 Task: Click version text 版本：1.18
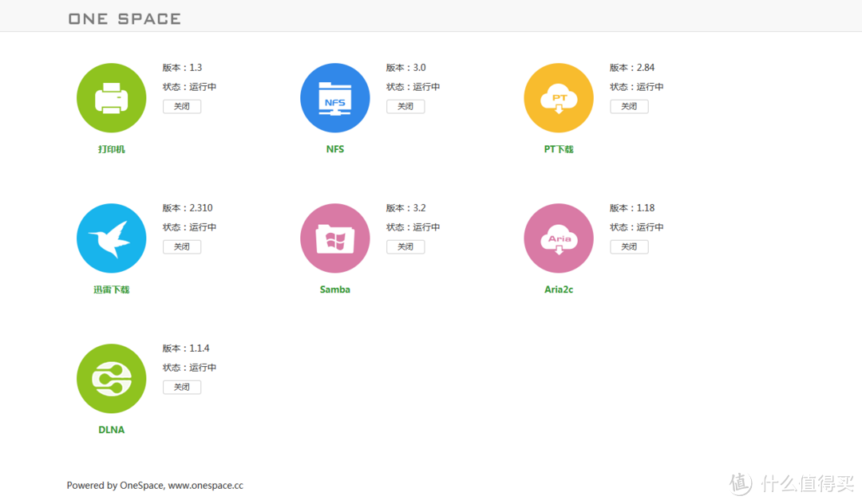[632, 208]
